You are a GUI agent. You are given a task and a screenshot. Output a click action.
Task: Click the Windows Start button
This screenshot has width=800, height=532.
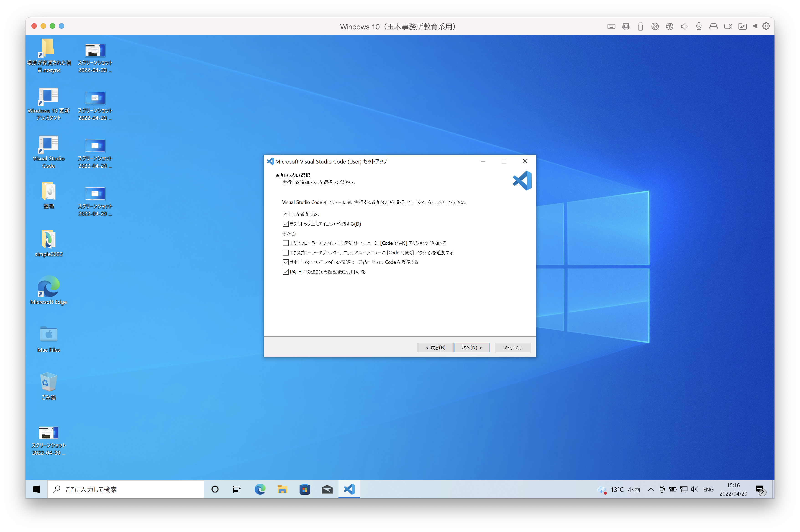pyautogui.click(x=37, y=489)
